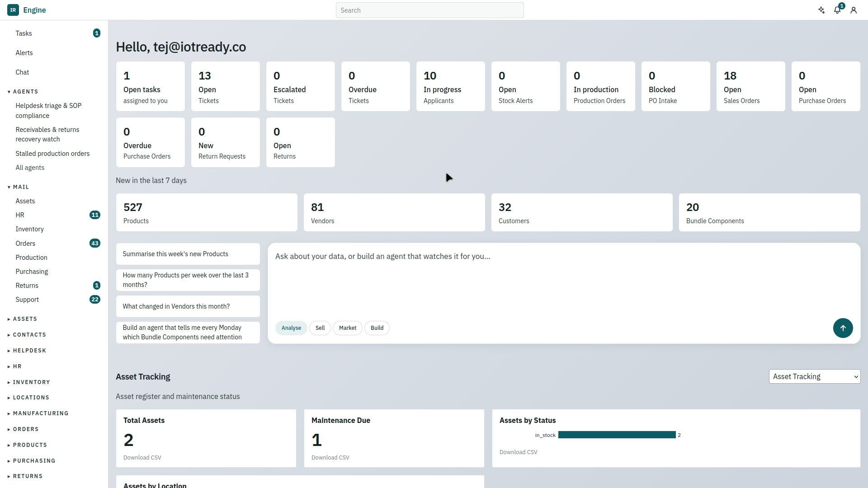868x488 pixels.
Task: Select the Sell mode chip
Action: click(x=320, y=328)
